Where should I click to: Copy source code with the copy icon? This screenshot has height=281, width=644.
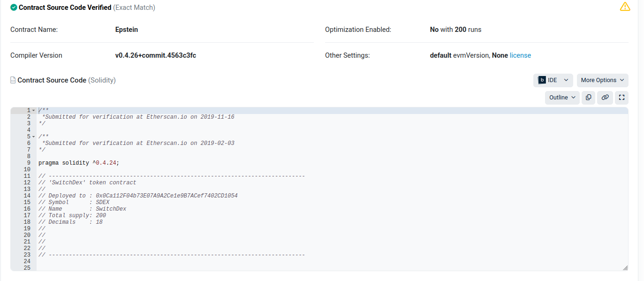point(588,98)
